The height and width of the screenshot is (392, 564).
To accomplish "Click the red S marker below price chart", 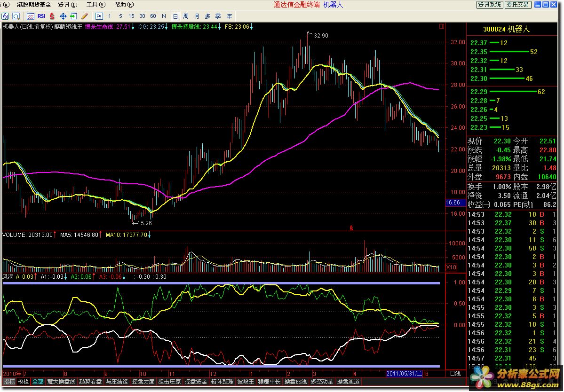I will 351,228.
